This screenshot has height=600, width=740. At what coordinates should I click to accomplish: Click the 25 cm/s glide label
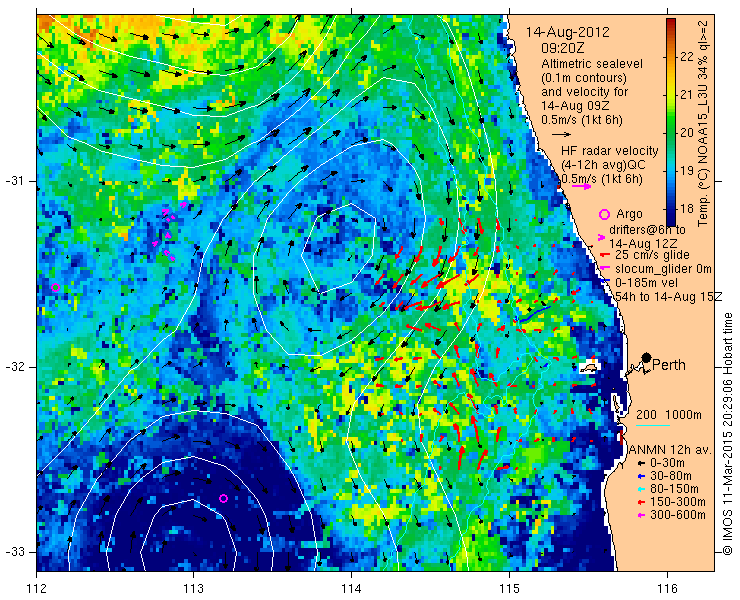(x=653, y=255)
